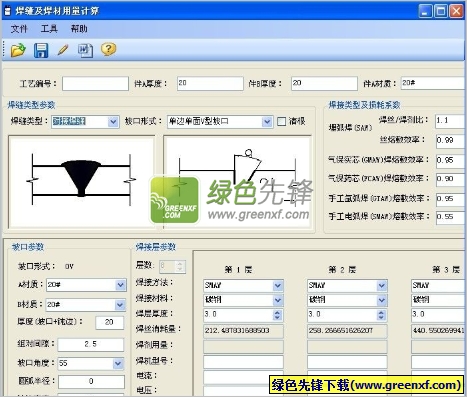Click the 坡口参数 group label
Image resolution: width=467 pixels, height=397 pixels.
28,247
